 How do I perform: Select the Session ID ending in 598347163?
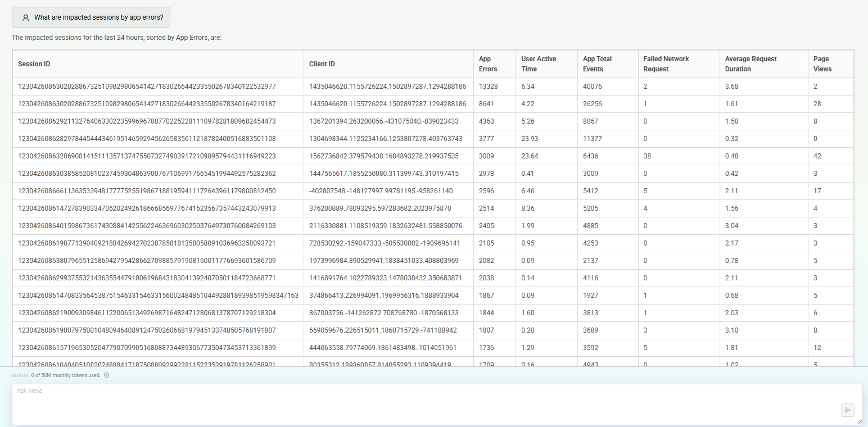tap(158, 296)
